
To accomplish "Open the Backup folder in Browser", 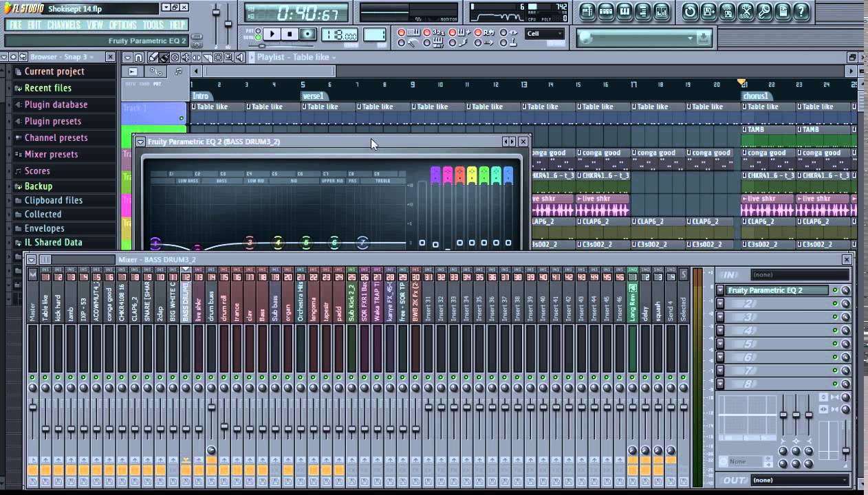I will [x=39, y=186].
